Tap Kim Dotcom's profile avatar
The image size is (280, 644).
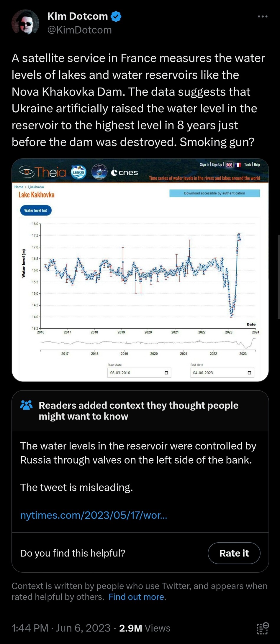(25, 22)
